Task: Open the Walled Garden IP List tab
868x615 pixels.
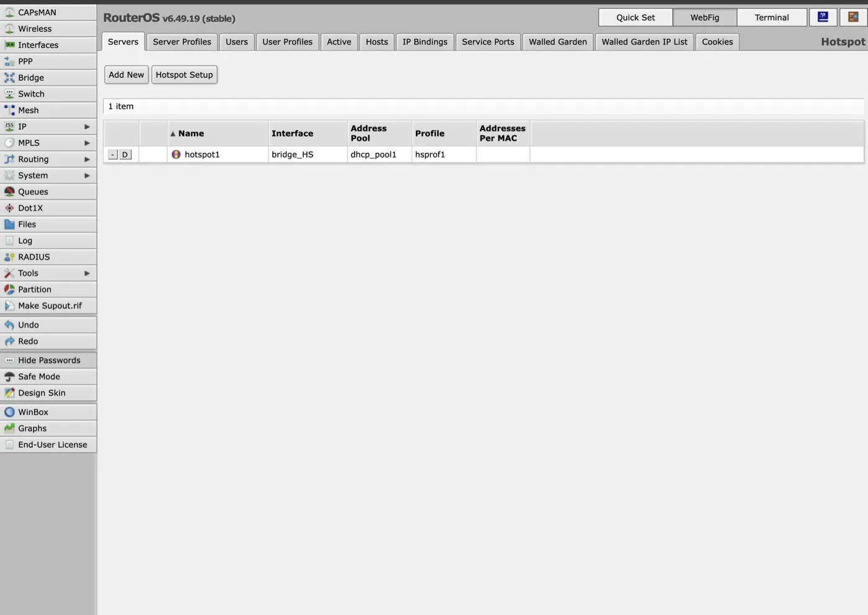Action: click(x=644, y=42)
